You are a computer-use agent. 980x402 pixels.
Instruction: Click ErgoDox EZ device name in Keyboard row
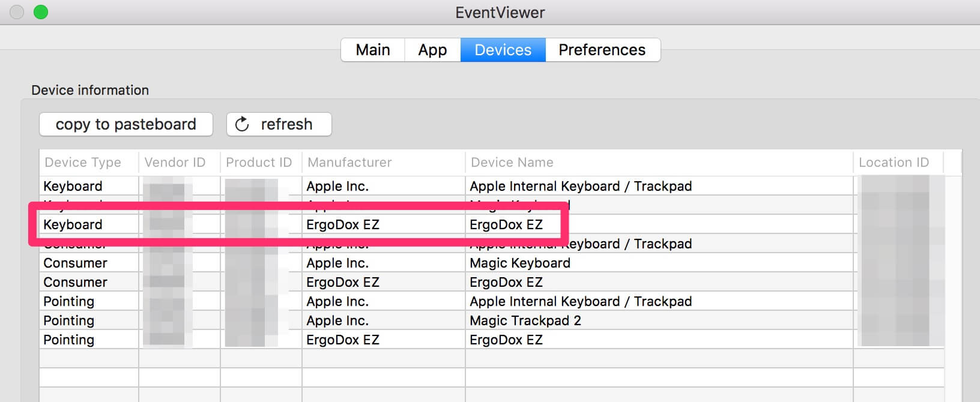point(506,224)
